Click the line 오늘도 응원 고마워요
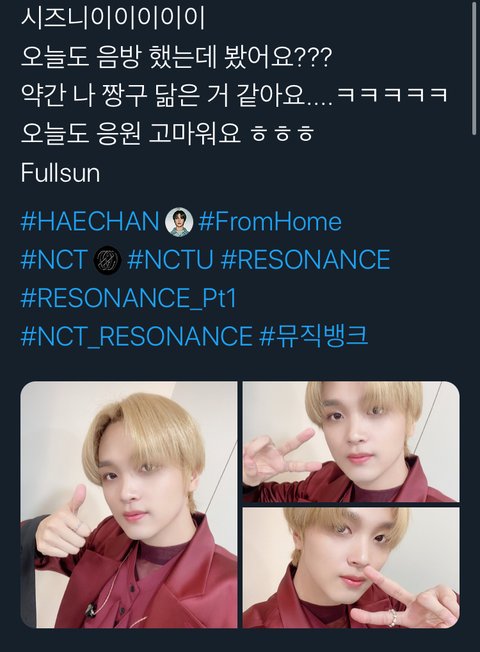The width and height of the screenshot is (480, 652). (x=167, y=133)
